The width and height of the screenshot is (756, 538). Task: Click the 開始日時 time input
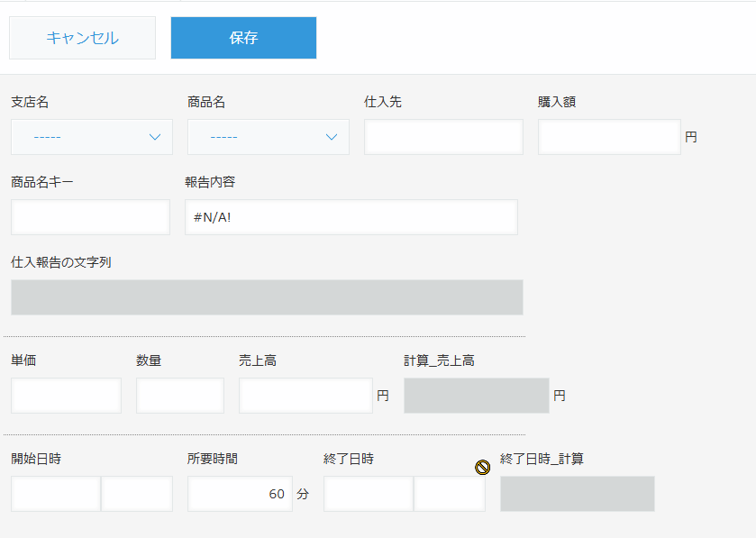[137, 494]
